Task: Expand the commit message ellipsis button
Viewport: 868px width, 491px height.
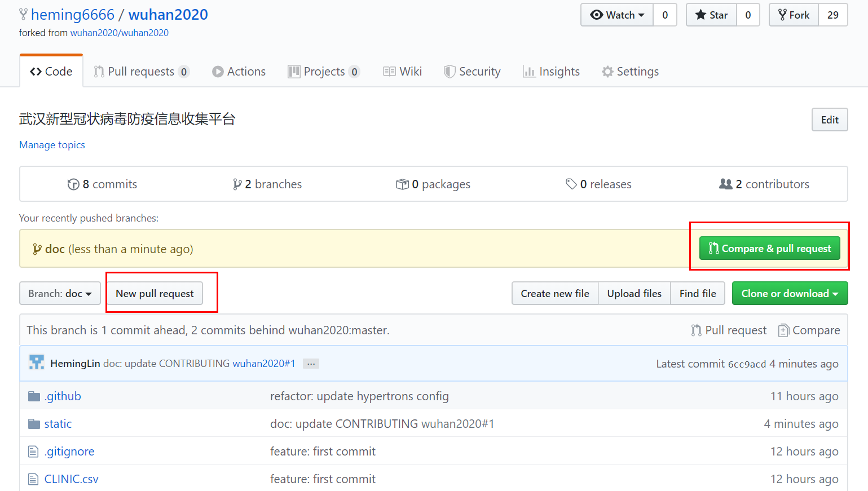Action: point(311,364)
